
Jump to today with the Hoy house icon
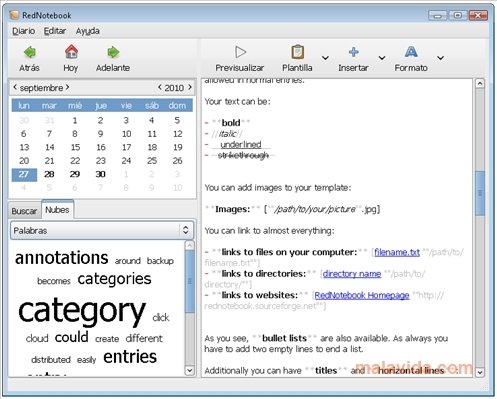click(71, 52)
